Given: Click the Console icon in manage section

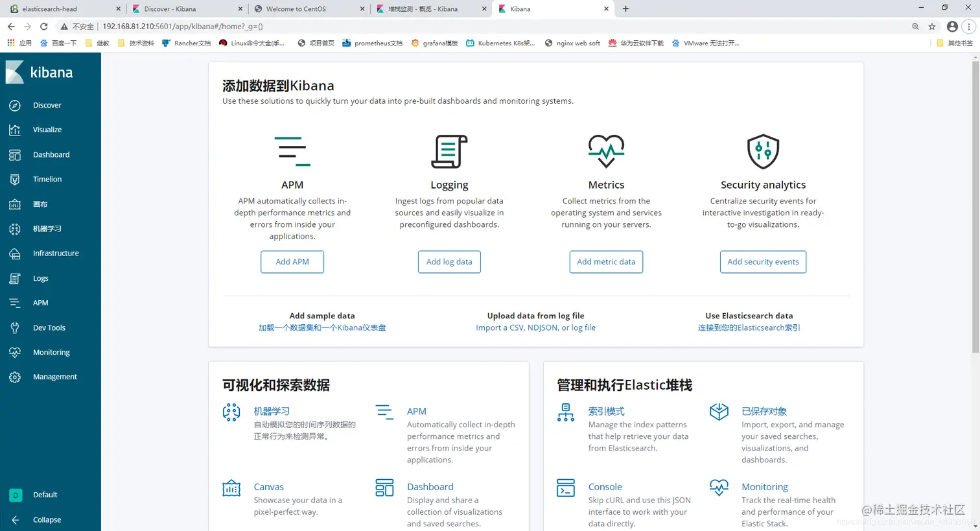Looking at the screenshot, I should click(566, 488).
